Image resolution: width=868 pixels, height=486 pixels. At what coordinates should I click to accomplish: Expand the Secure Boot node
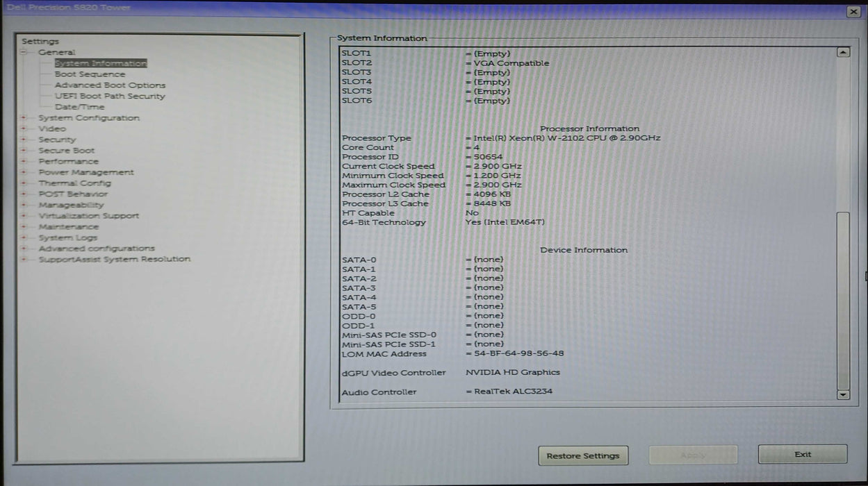24,151
